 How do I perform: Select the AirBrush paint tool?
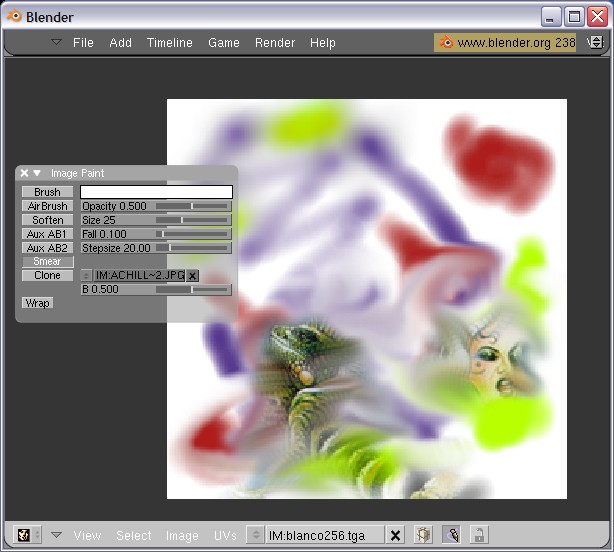click(47, 206)
